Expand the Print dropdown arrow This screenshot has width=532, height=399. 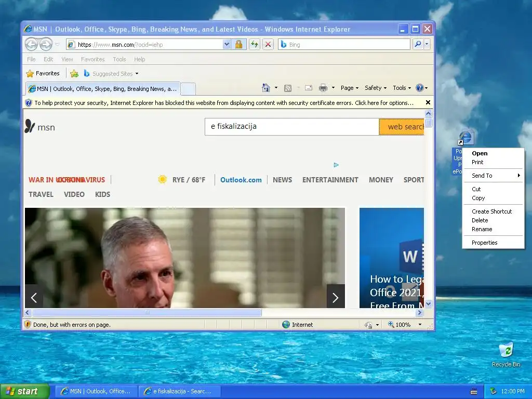coord(333,88)
